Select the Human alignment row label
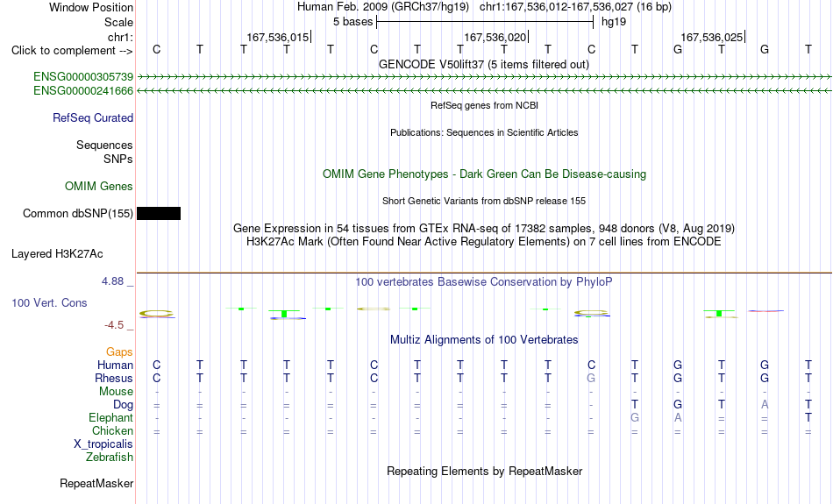Viewport: 833px width, 504px height. pos(115,365)
